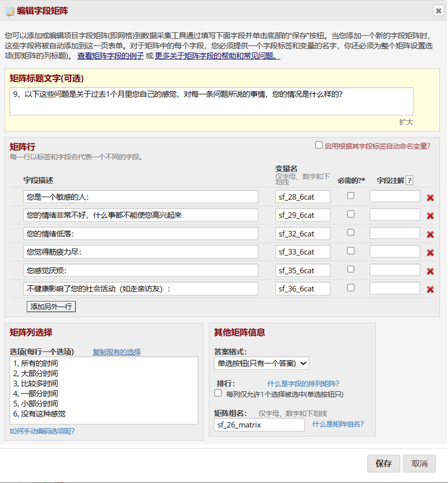Open 更多关于矩阵字段的帮助和常见问题 link
The width and height of the screenshot is (448, 483).
coord(218,56)
